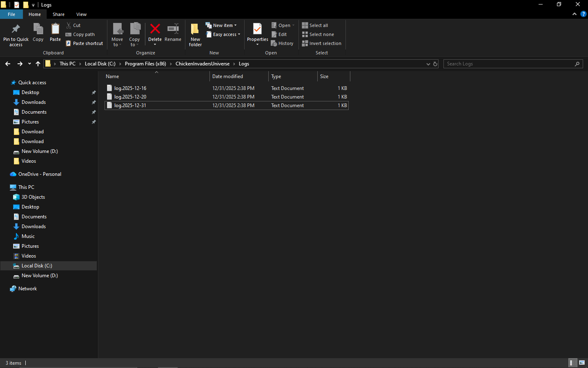Viewport: 588px width, 368px height.
Task: Click the Delete icon in the ribbon
Action: 155,29
